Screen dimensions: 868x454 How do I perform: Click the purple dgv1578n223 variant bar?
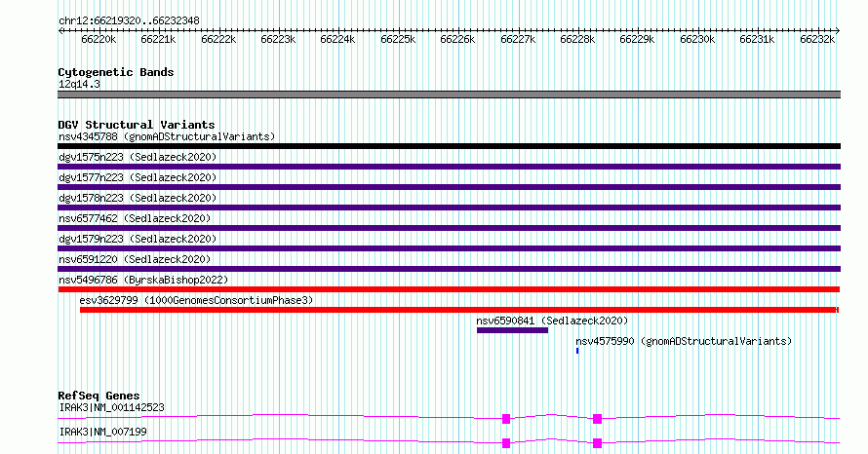(449, 208)
